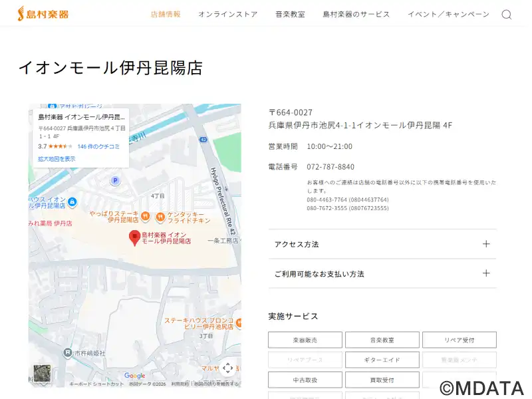
Task: Select the greyed リペアブース button
Action: point(305,360)
